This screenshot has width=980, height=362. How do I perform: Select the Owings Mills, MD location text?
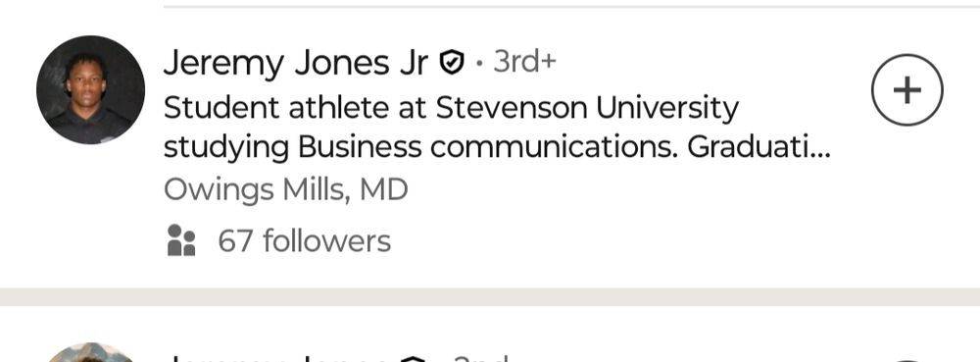tap(285, 189)
